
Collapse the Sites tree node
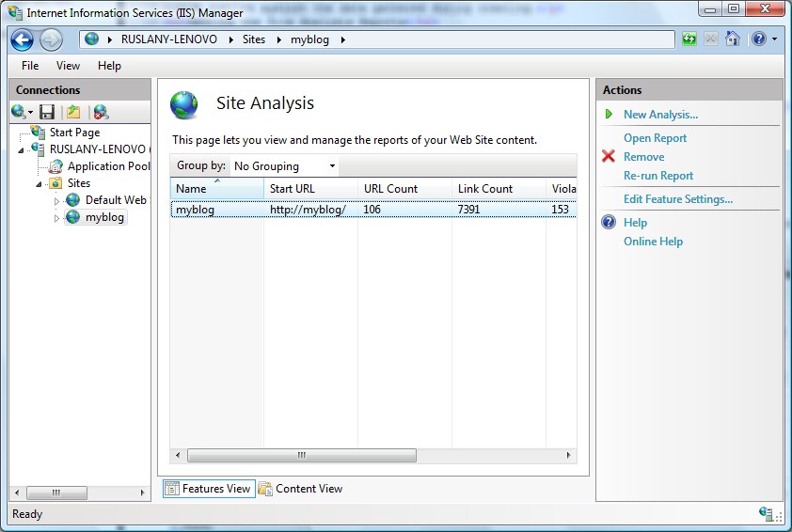tap(39, 184)
